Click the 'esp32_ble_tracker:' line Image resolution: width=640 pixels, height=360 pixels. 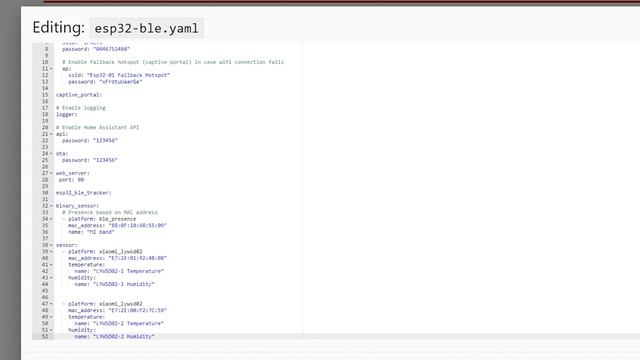[x=83, y=193]
